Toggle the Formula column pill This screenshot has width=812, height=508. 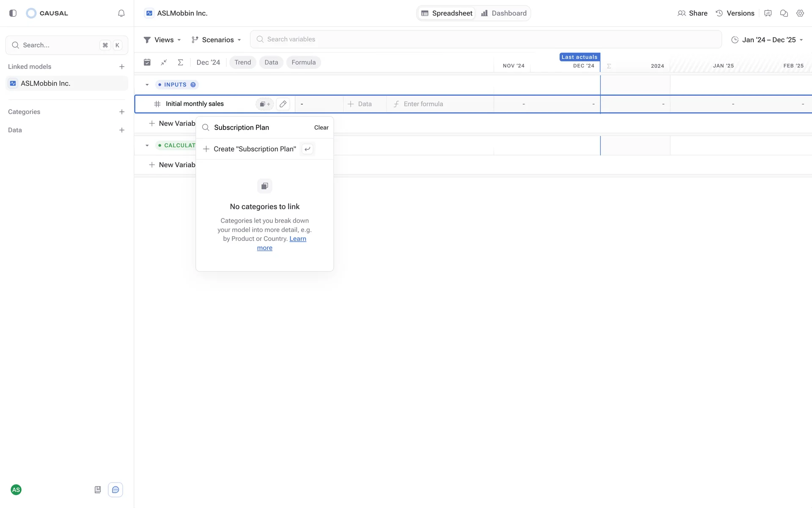point(303,62)
